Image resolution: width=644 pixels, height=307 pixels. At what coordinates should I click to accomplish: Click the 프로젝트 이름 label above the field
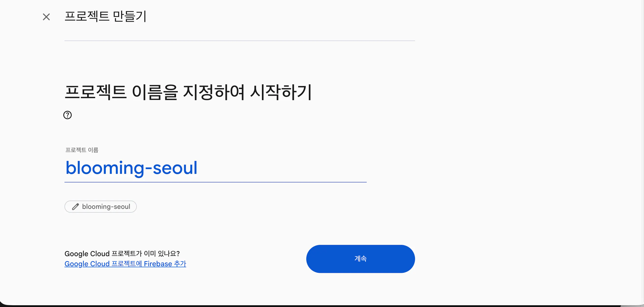82,150
